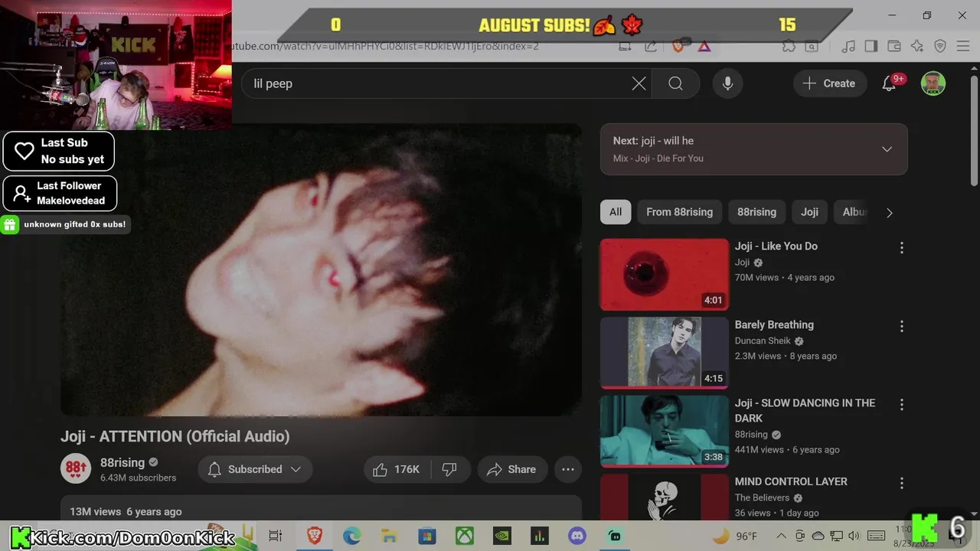Select the 88rising filter chip
Image resolution: width=980 pixels, height=551 pixels.
click(756, 212)
